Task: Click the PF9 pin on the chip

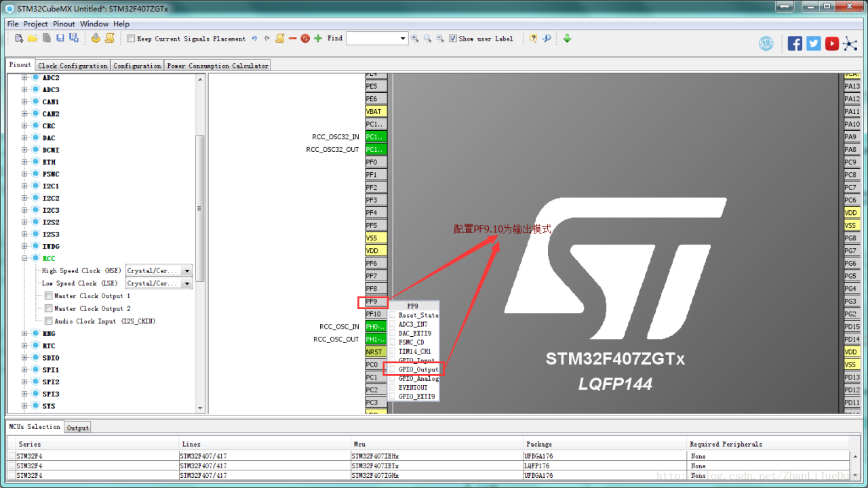Action: [x=376, y=302]
